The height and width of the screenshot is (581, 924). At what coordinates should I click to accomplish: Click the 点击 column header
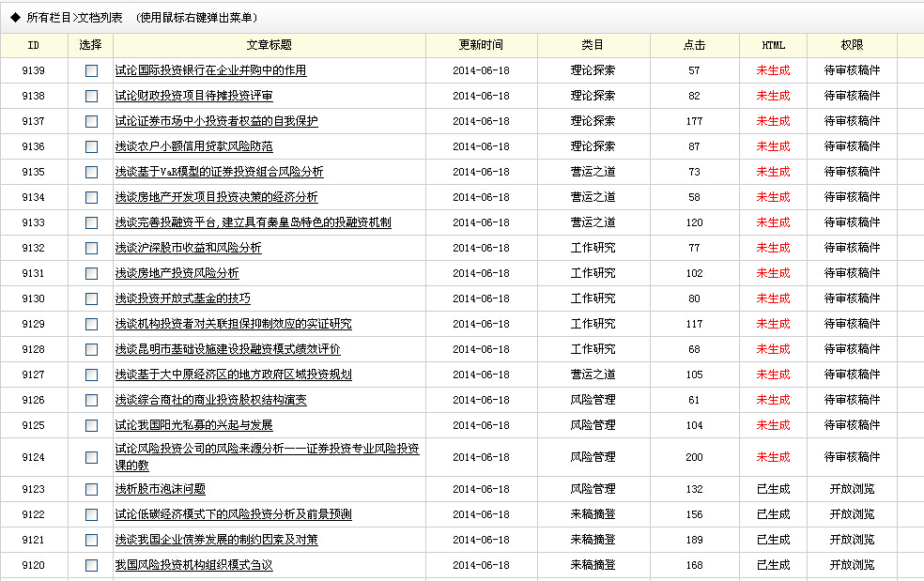(x=692, y=43)
